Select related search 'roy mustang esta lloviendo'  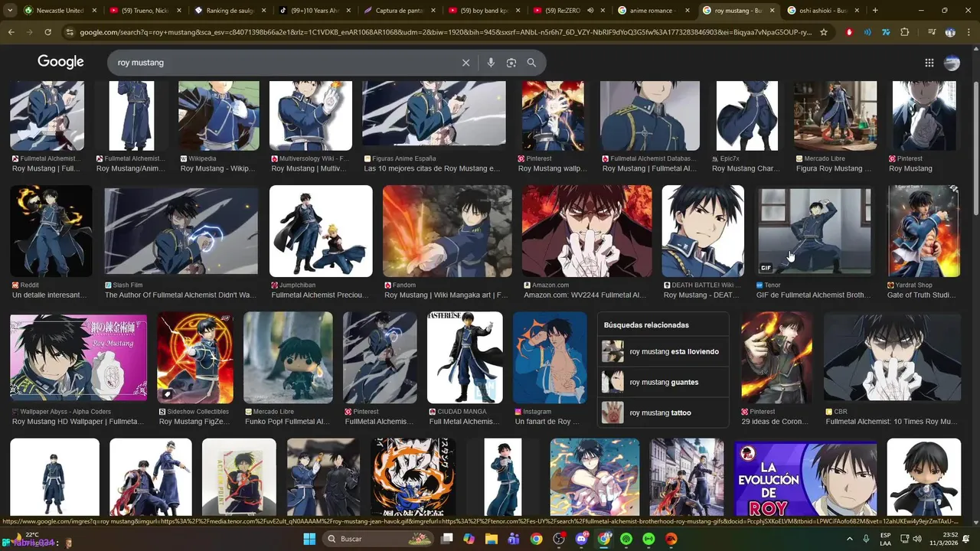[663, 352]
